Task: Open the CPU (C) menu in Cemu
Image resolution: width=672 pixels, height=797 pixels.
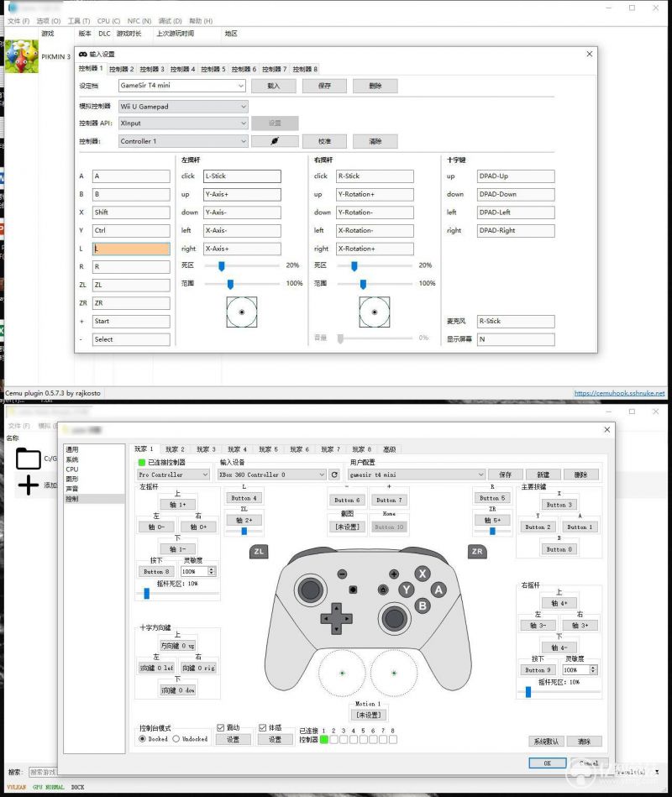Action: point(109,21)
